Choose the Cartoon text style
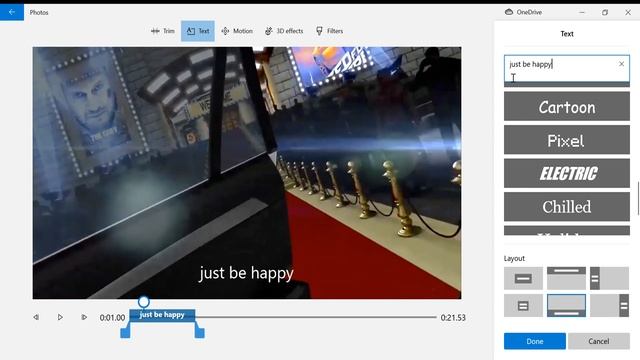The height and width of the screenshot is (360, 640). click(x=567, y=107)
